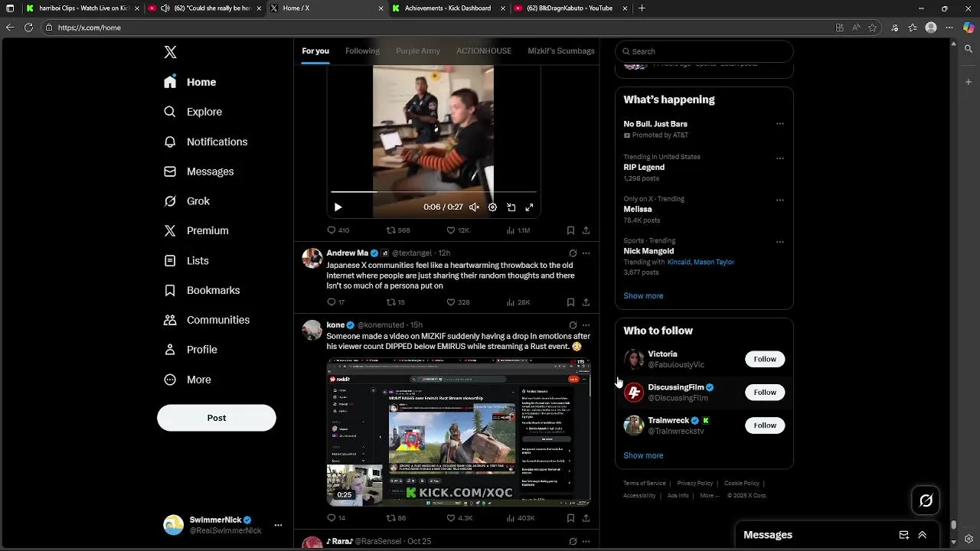Switch to ACTIONHOUSE tab
This screenshot has height=551, width=980.
tap(484, 51)
